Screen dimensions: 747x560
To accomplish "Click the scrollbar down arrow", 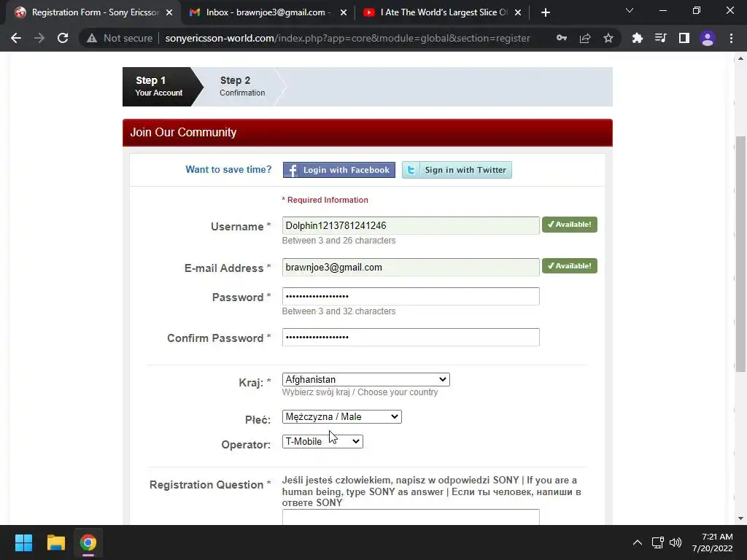I will tap(740, 518).
